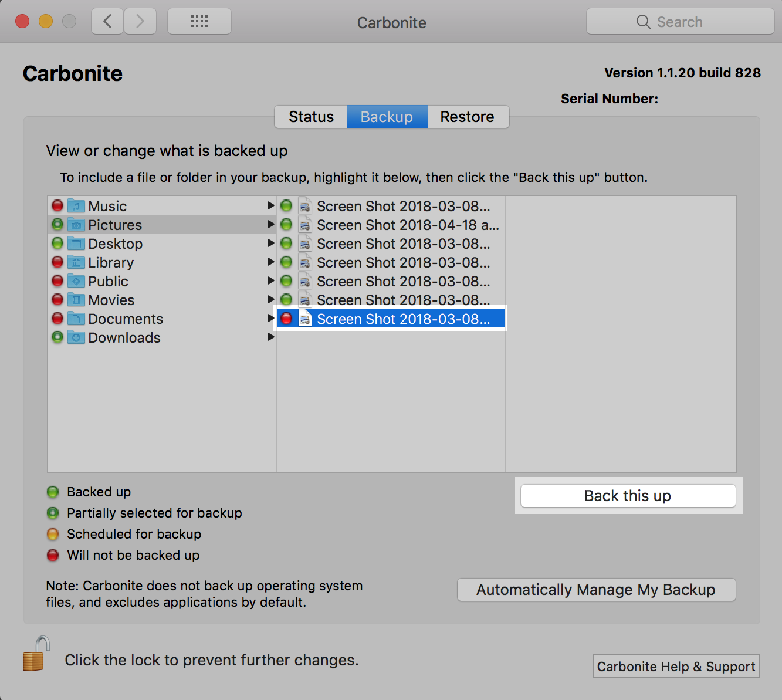Expand the Downloads folder arrow

[x=270, y=337]
